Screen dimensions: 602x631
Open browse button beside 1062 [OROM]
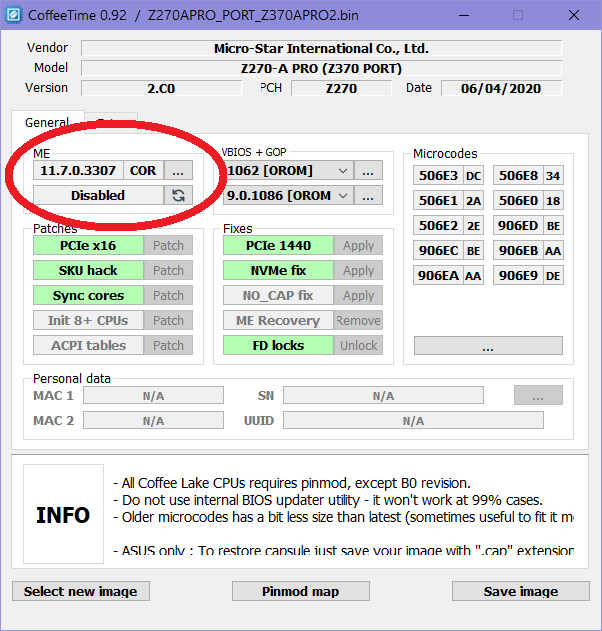tap(368, 171)
